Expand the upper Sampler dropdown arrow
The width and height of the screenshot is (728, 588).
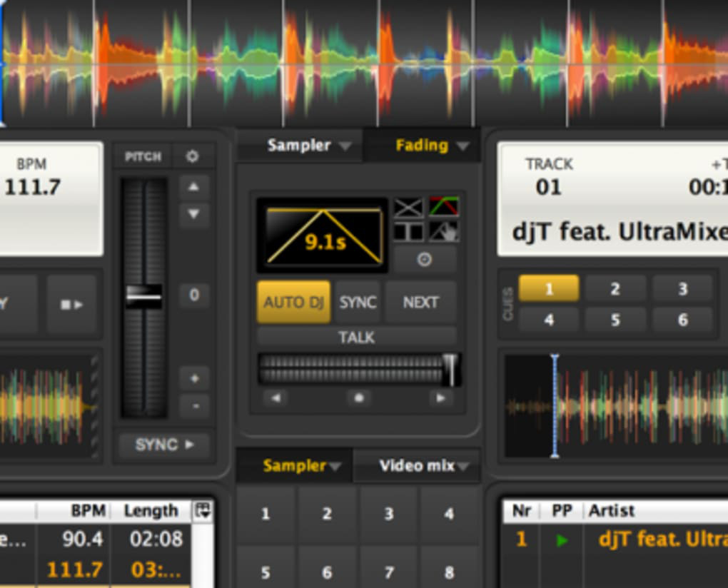[x=345, y=147]
